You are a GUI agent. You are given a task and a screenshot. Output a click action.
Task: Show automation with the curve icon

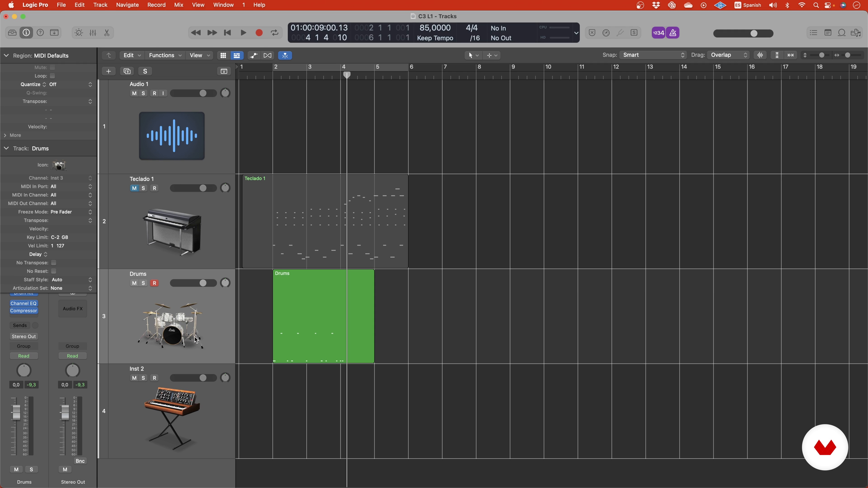254,56
